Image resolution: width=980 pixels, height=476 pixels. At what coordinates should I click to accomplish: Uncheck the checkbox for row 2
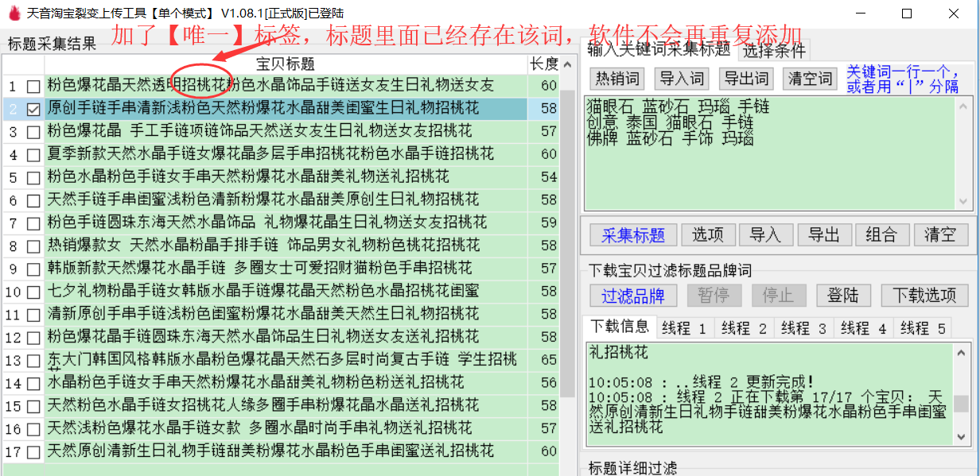click(33, 109)
